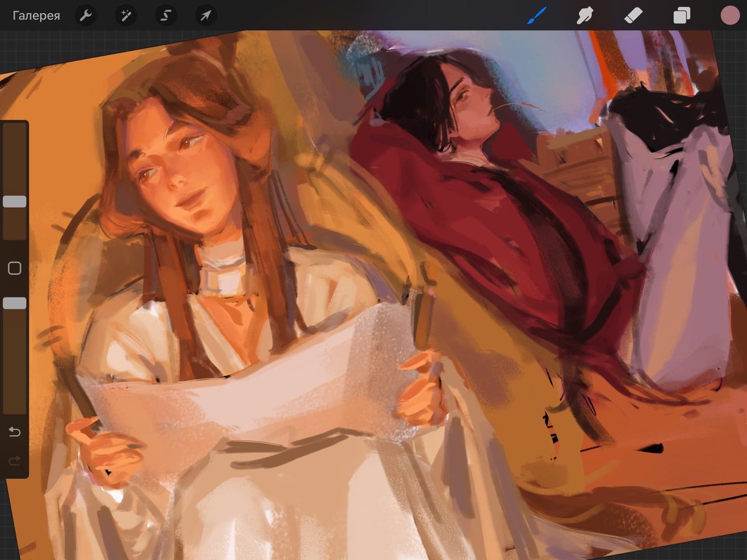Open the Галерея gallery view

tap(36, 16)
